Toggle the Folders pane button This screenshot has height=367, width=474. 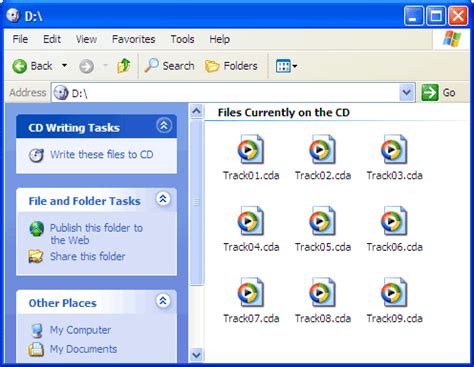pos(231,66)
